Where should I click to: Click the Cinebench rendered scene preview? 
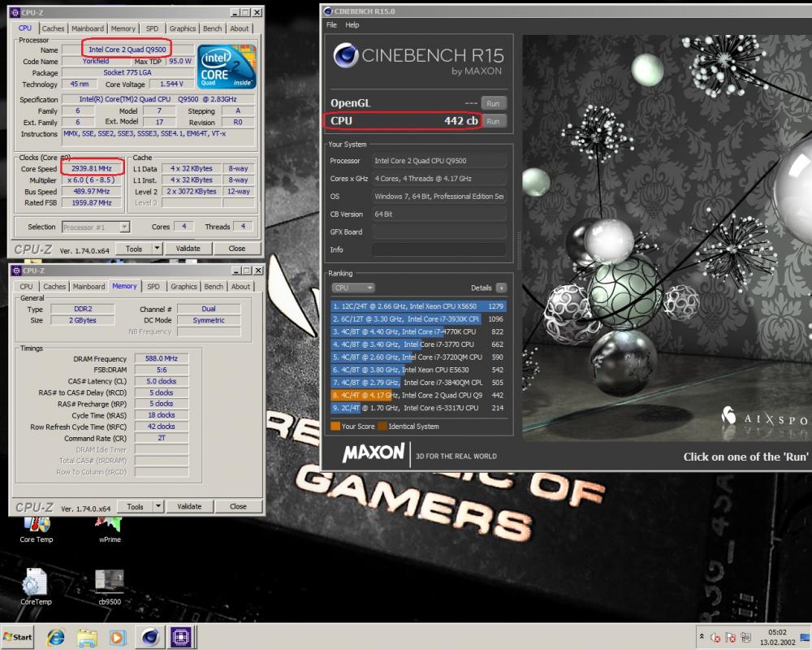click(x=667, y=238)
